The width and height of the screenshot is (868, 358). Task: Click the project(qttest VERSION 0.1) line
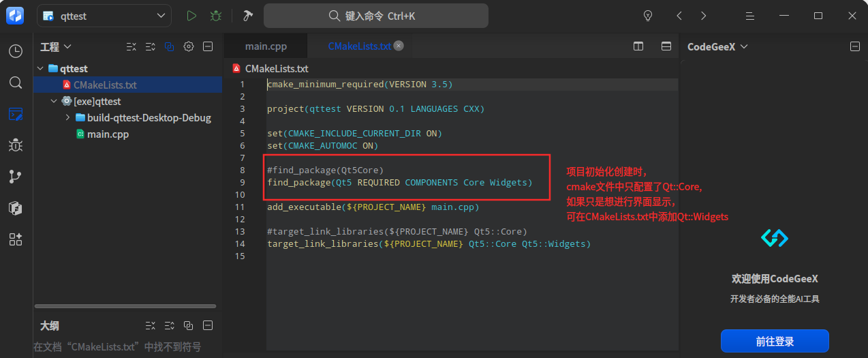[376, 108]
